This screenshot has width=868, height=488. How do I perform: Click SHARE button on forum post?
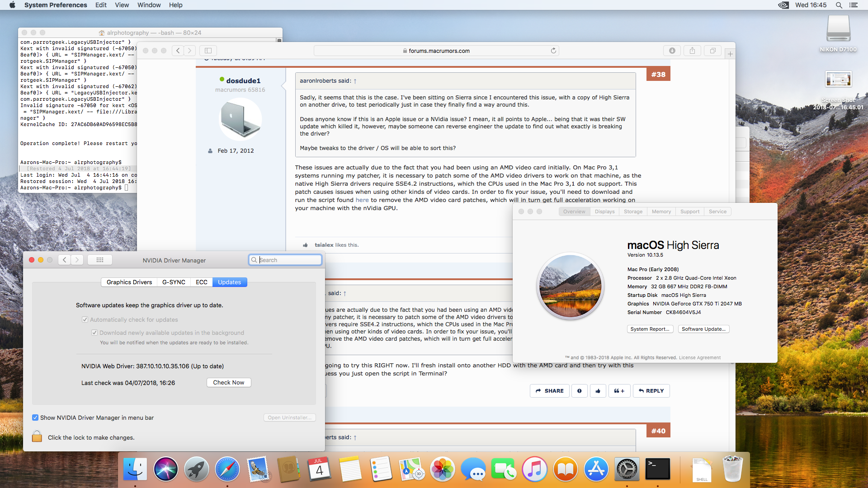point(550,391)
